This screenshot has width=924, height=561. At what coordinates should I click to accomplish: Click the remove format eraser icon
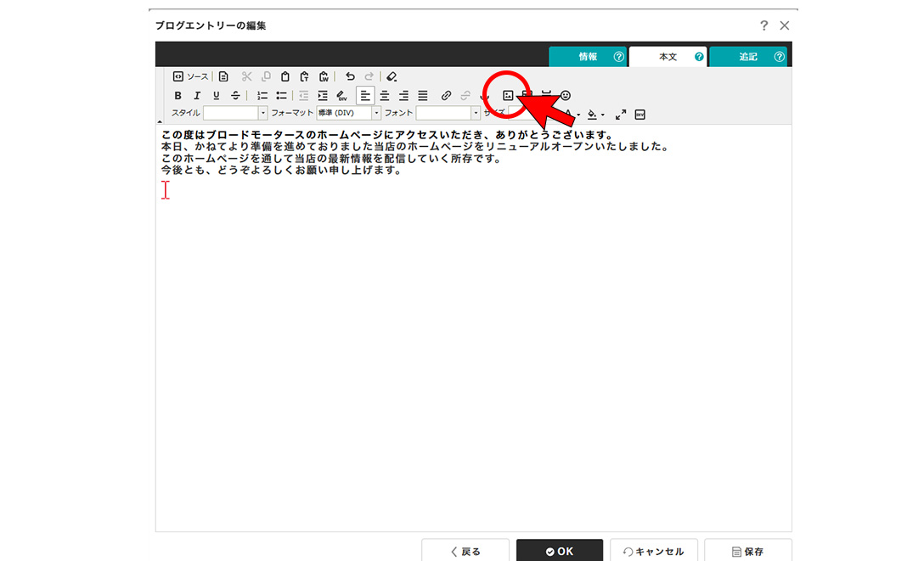pyautogui.click(x=392, y=76)
